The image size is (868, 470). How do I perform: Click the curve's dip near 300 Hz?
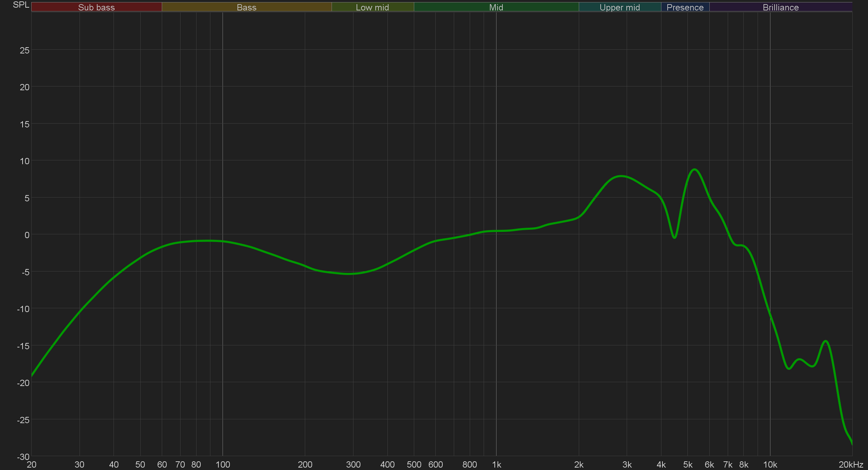pyautogui.click(x=349, y=274)
